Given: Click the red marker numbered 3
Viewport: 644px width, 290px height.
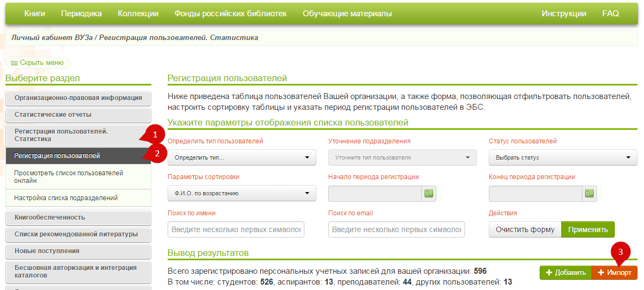Looking at the screenshot, I should (621, 252).
